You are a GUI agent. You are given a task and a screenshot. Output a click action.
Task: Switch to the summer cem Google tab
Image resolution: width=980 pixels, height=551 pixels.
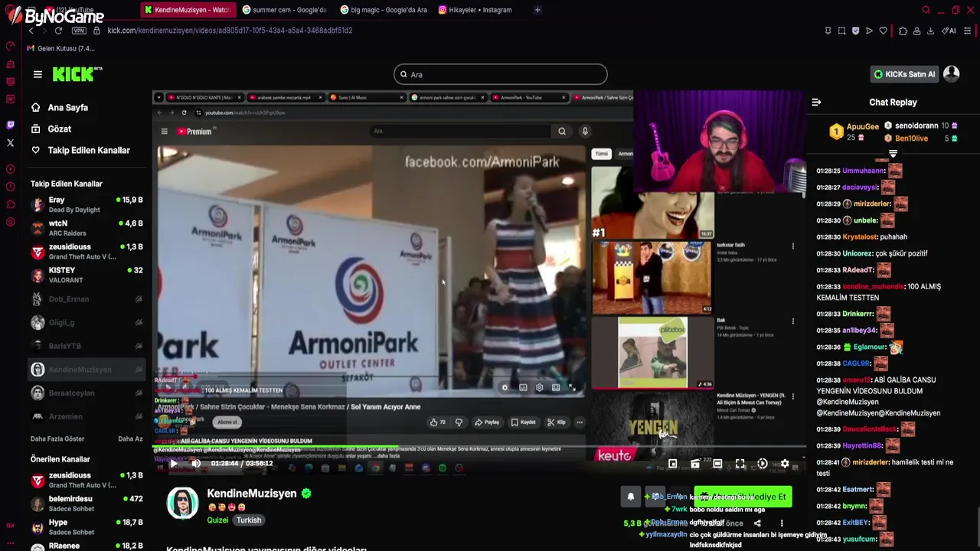tap(284, 10)
